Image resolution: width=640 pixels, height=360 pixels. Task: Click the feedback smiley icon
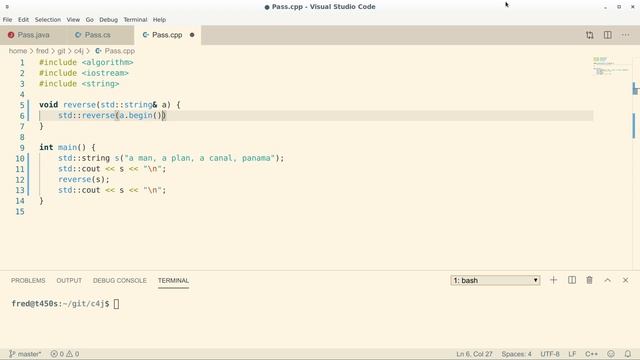611,354
